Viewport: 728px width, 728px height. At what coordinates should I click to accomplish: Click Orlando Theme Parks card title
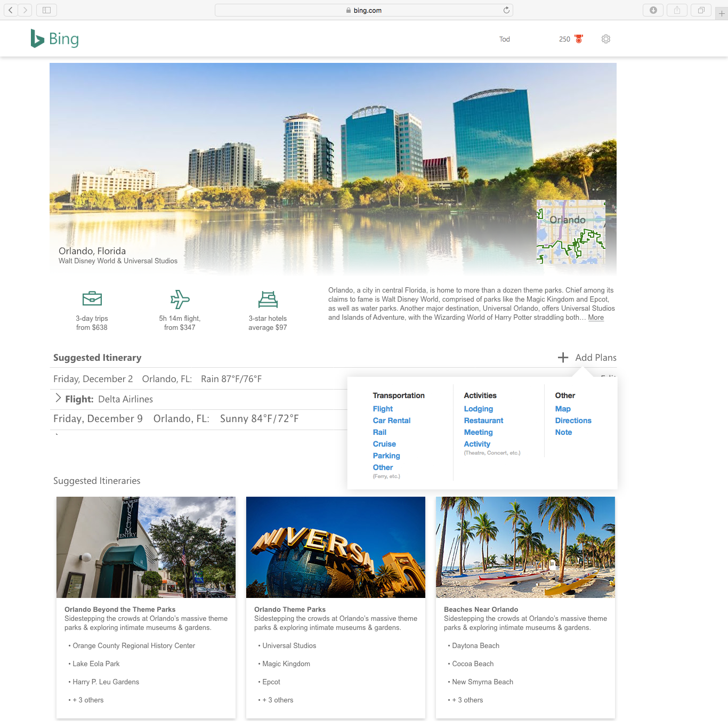click(290, 609)
